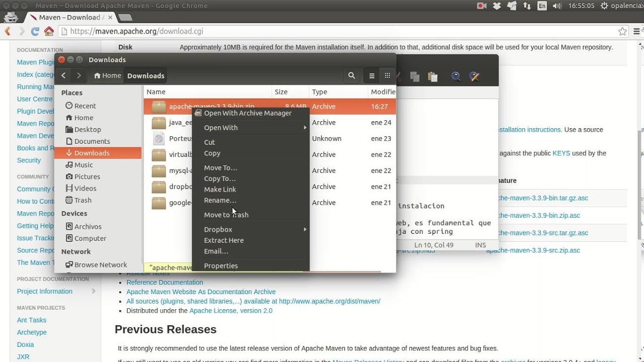
Task: Choose Rename… from the context menu
Action: pos(251,200)
